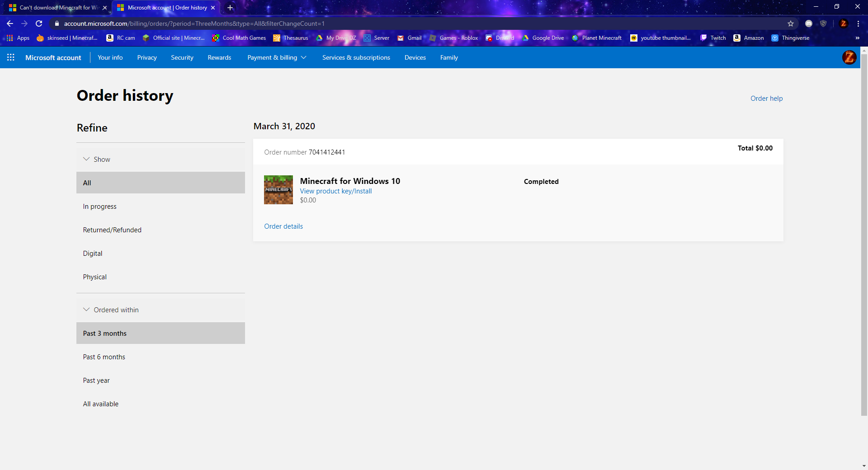
Task: Bookmark this page with the star icon
Action: pyautogui.click(x=791, y=23)
